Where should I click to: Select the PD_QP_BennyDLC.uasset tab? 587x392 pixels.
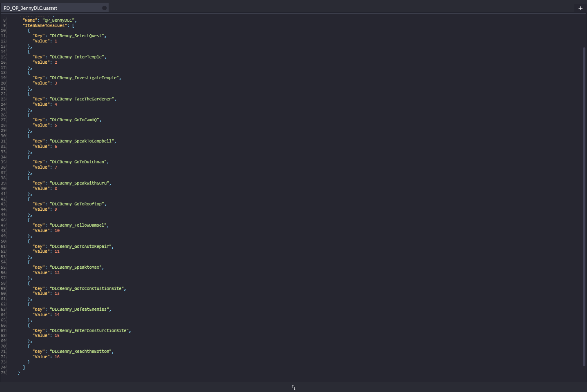click(54, 8)
